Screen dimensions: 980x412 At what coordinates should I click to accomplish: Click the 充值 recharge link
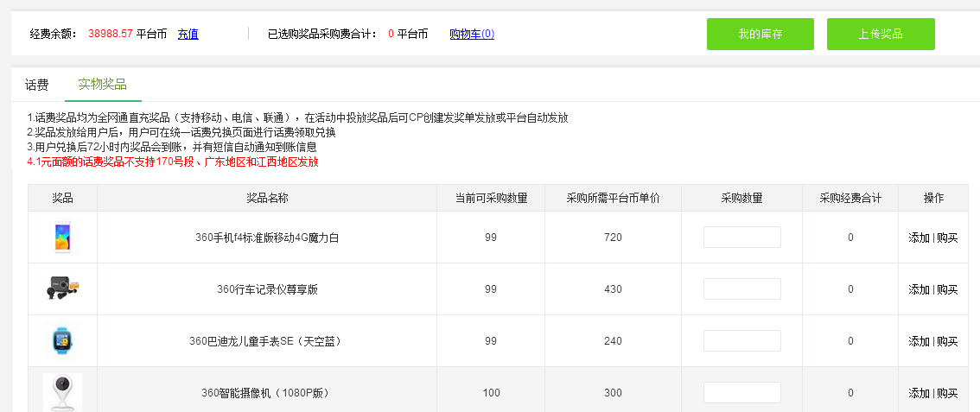(188, 34)
